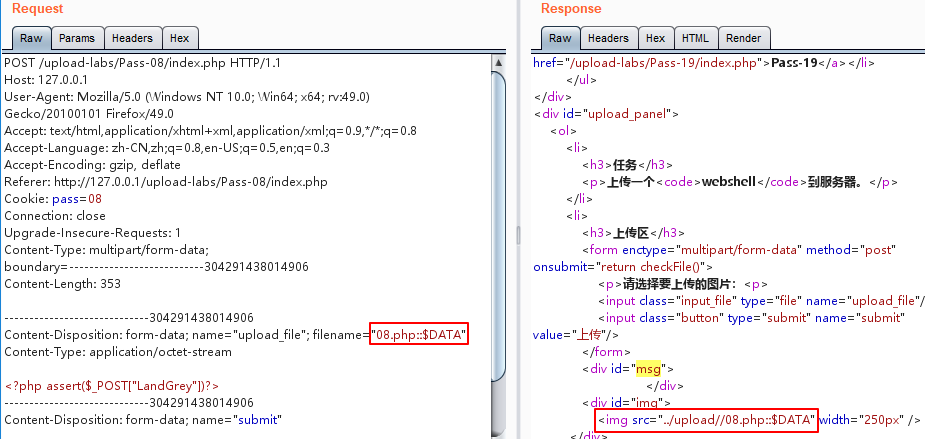
Task: Click the img src ../upload//08.php::$DATA
Action: coord(706,420)
